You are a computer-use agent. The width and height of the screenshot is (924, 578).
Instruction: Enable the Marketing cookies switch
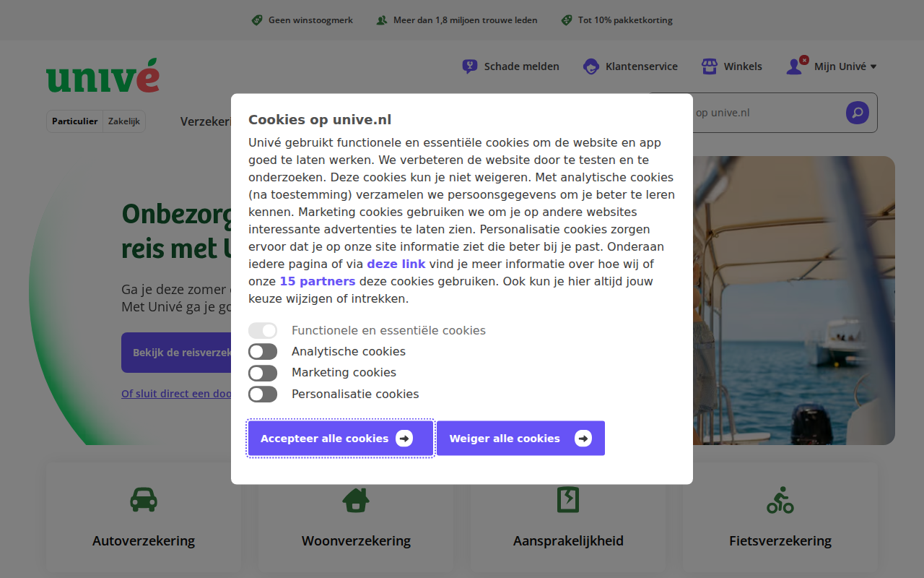click(263, 373)
